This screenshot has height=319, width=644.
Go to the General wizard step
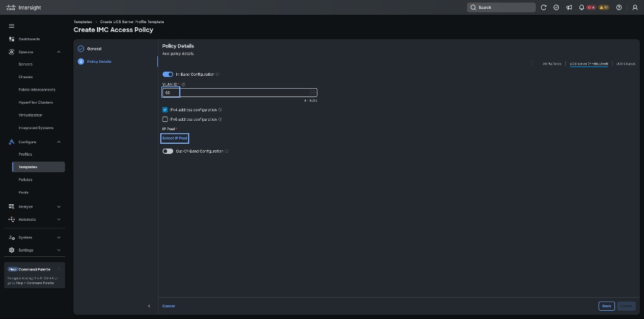[x=94, y=49]
